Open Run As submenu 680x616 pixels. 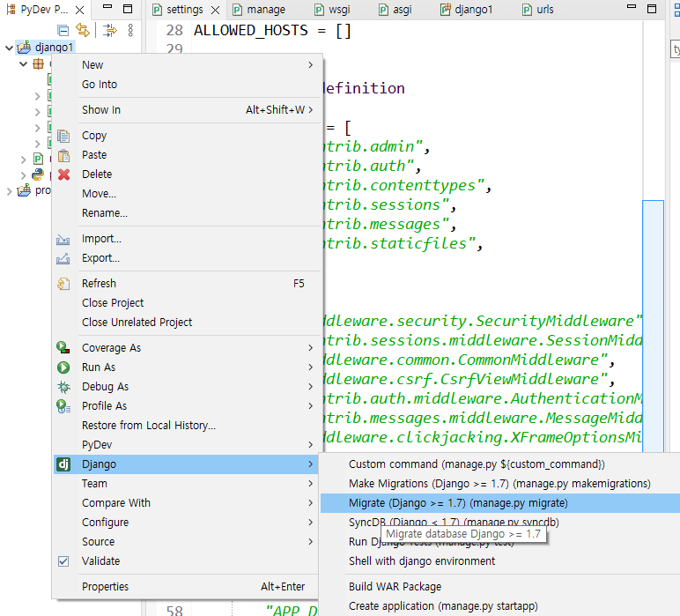[188, 367]
